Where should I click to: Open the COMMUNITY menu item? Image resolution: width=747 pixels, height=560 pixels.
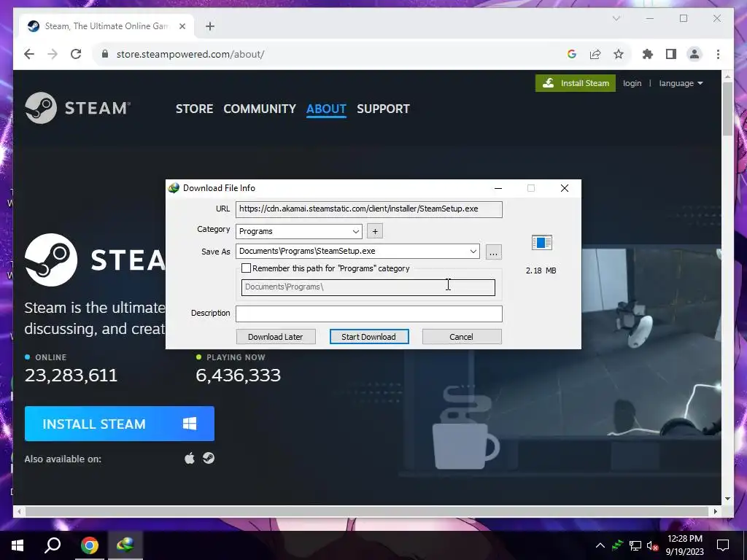click(260, 109)
